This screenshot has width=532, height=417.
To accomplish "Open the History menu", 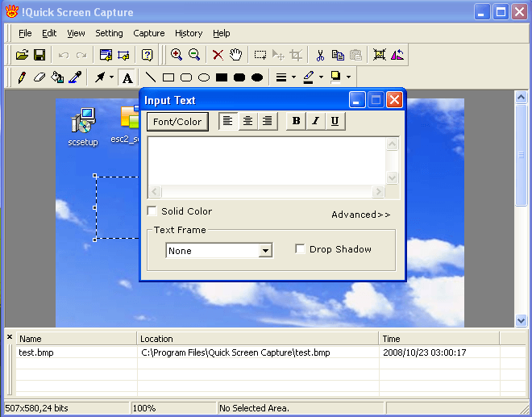I will [189, 33].
